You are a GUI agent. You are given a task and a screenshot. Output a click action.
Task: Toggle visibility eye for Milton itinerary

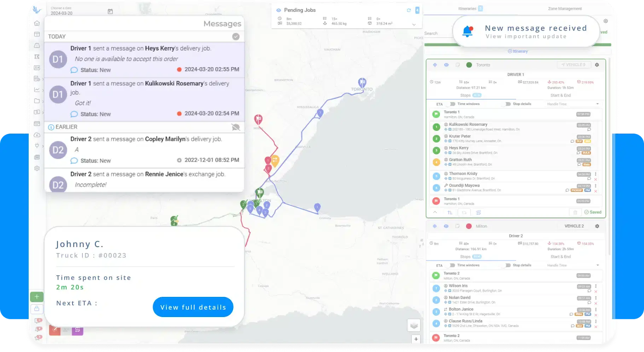(446, 226)
